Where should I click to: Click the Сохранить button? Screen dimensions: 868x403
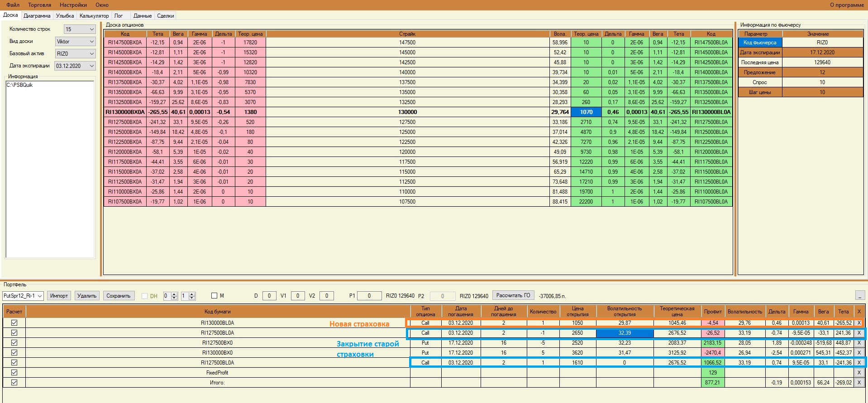click(x=118, y=296)
